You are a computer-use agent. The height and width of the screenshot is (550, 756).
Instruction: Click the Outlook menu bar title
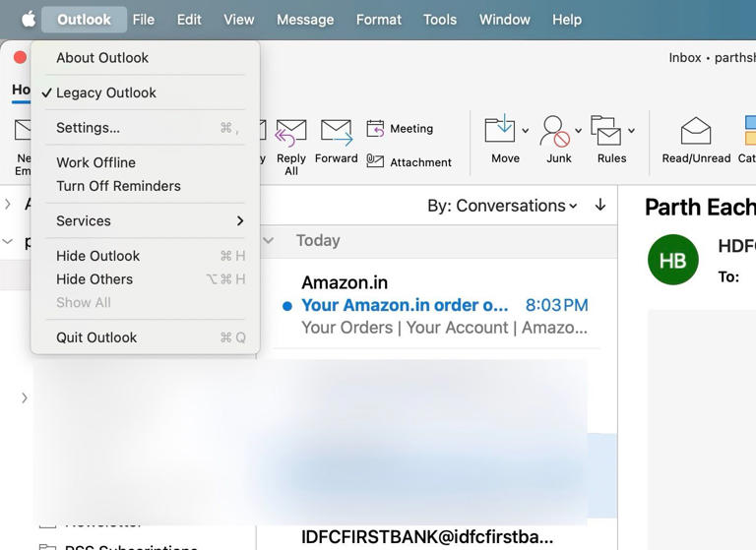84,20
